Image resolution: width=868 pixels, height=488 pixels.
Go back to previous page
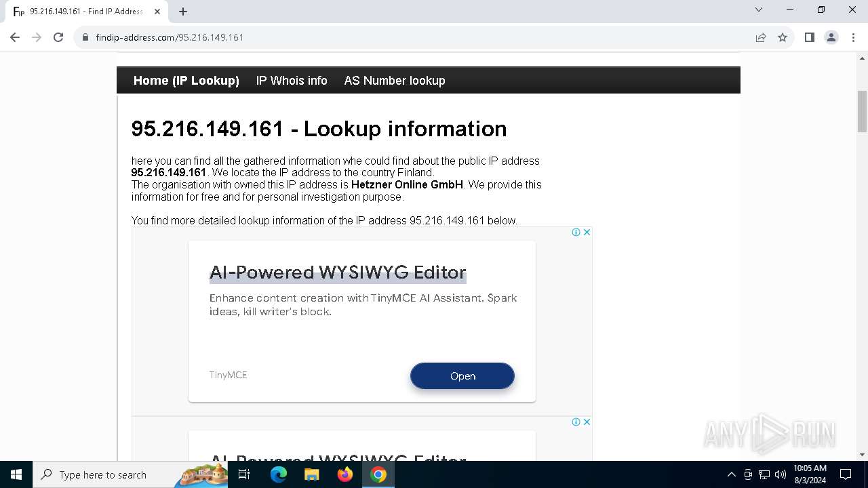pos(15,37)
